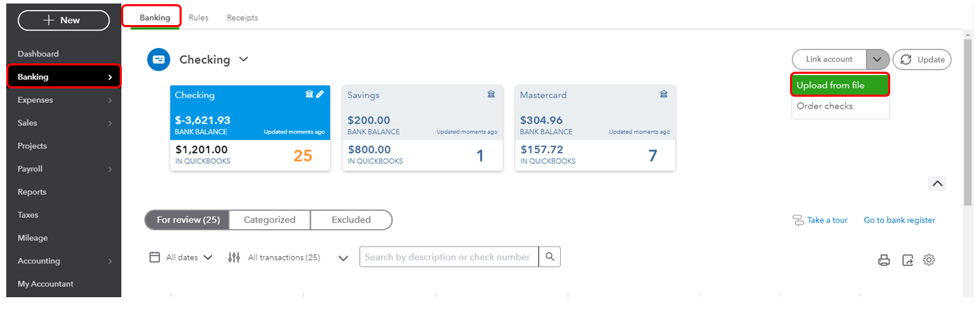Screen dimensions: 980x316
Task: Open the Checking account dropdown chevron
Action: tap(244, 60)
